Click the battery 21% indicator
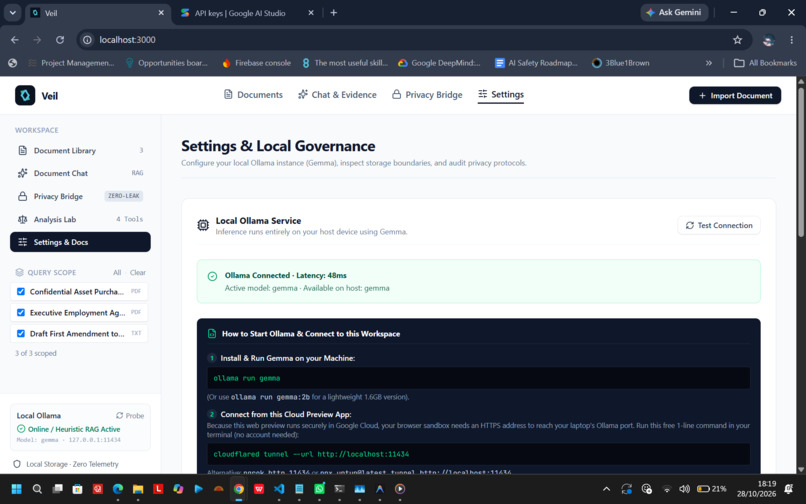Image resolution: width=806 pixels, height=504 pixels. pos(711,489)
